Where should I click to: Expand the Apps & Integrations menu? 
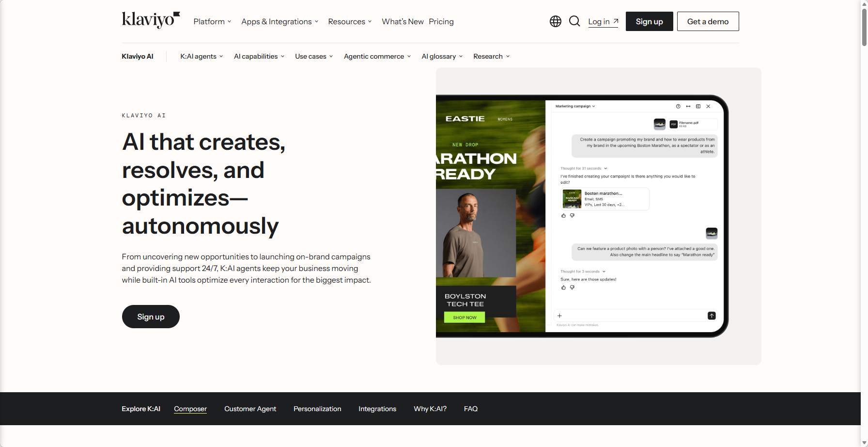pyautogui.click(x=279, y=21)
